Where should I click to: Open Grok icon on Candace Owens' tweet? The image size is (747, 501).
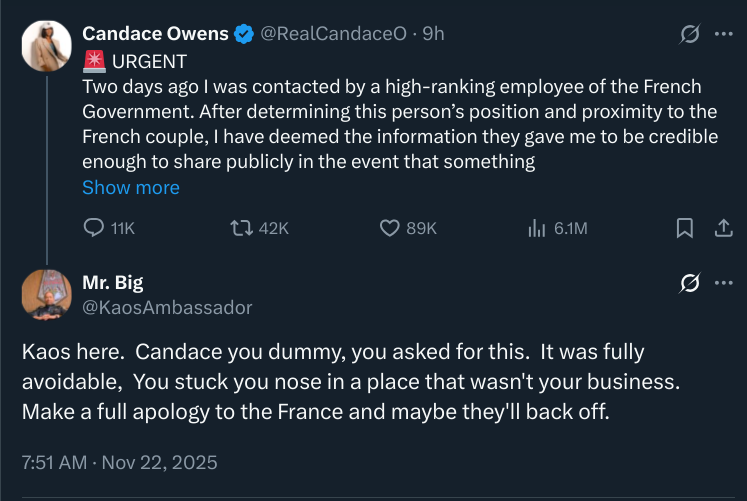pyautogui.click(x=690, y=34)
